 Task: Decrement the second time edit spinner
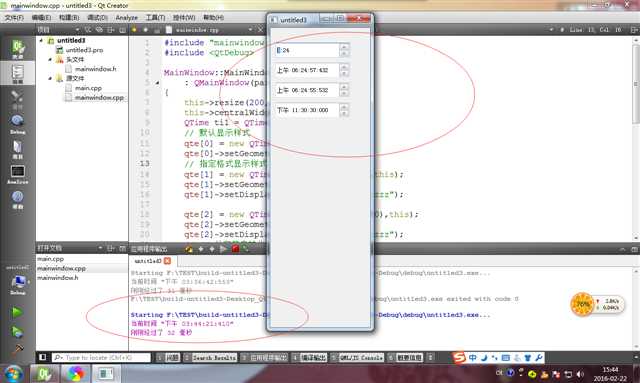pyautogui.click(x=344, y=73)
